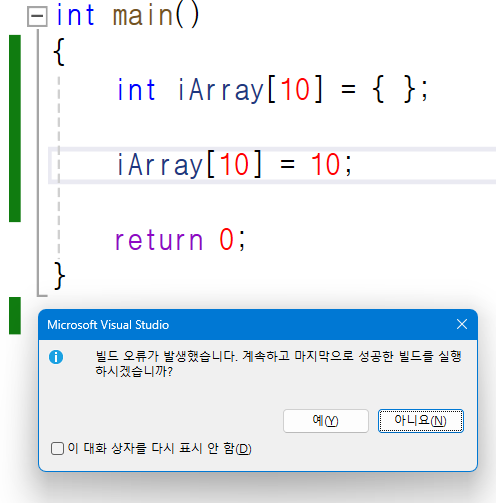The height and width of the screenshot is (503, 496).
Task: Click the 'iArray[10] = 10;' statement
Action: pyautogui.click(x=234, y=165)
